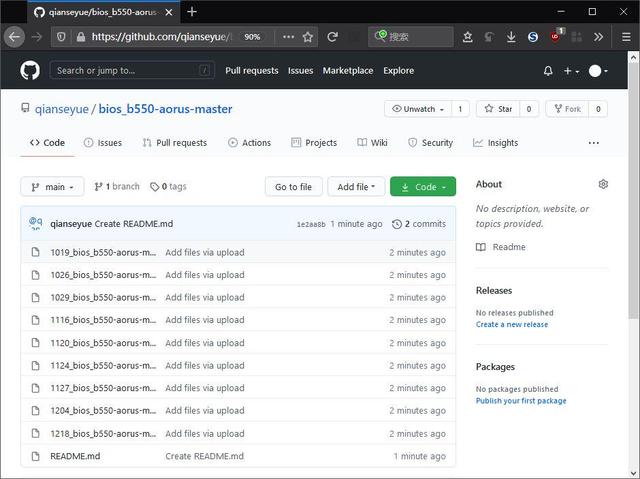Open page actions three-dot menu
The height and width of the screenshot is (479, 640).
point(288,37)
